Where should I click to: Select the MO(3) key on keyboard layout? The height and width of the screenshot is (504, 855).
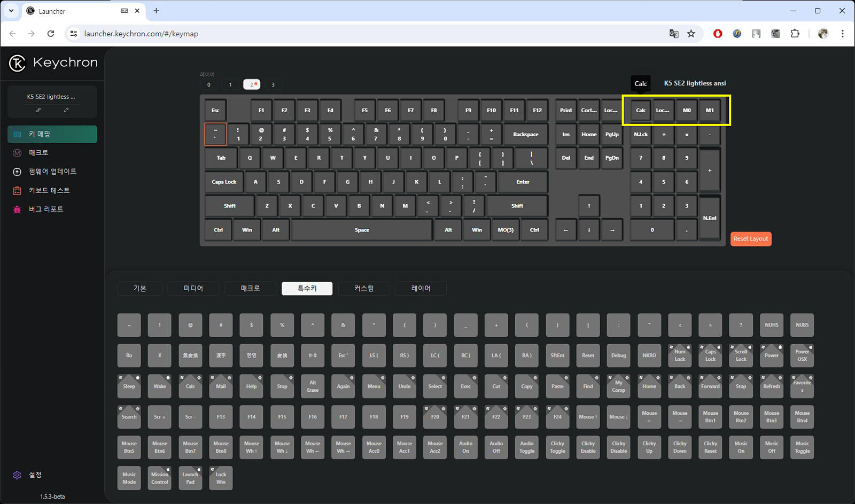(x=506, y=230)
